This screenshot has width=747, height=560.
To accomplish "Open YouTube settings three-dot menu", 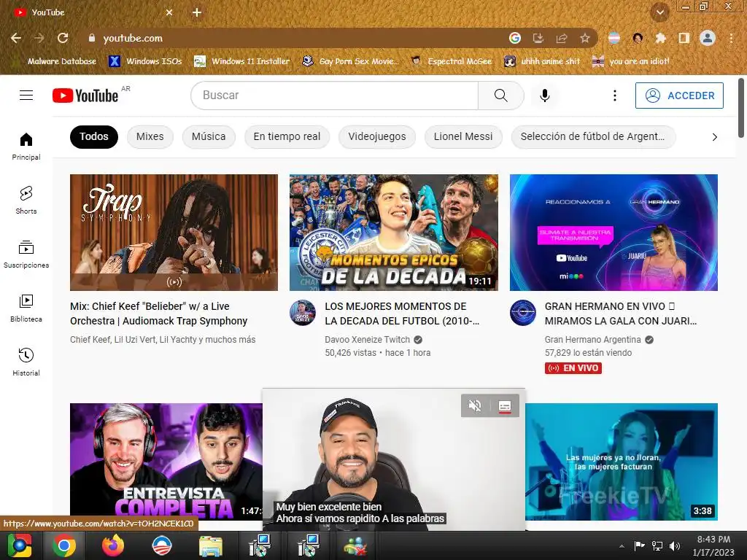I will point(615,96).
